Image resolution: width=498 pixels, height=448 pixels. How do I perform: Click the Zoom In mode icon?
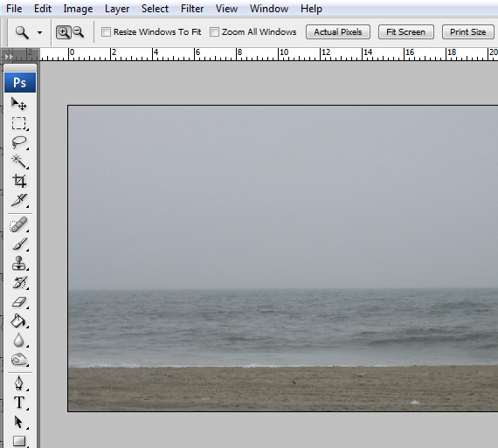[64, 32]
